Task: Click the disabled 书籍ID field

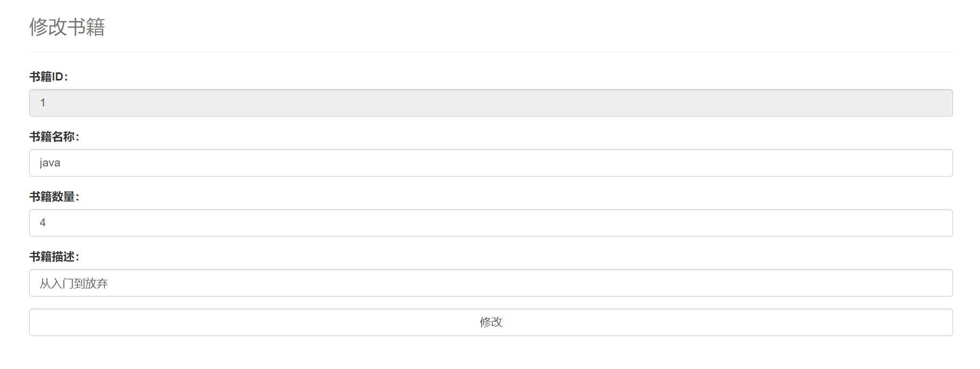Action: (491, 103)
